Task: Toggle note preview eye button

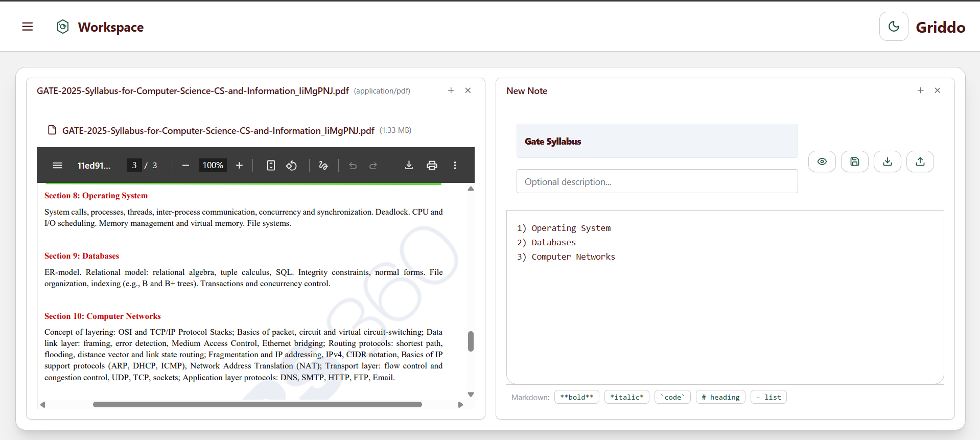Action: [822, 161]
